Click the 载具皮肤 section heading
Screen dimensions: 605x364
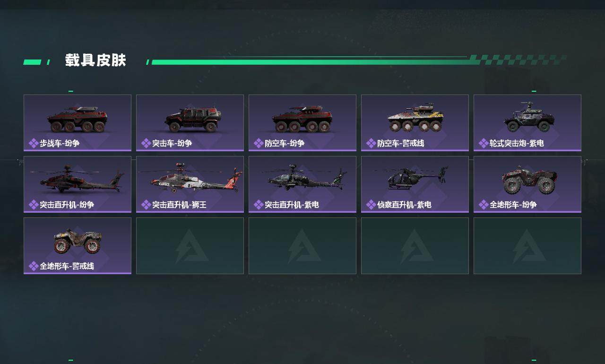[95, 61]
